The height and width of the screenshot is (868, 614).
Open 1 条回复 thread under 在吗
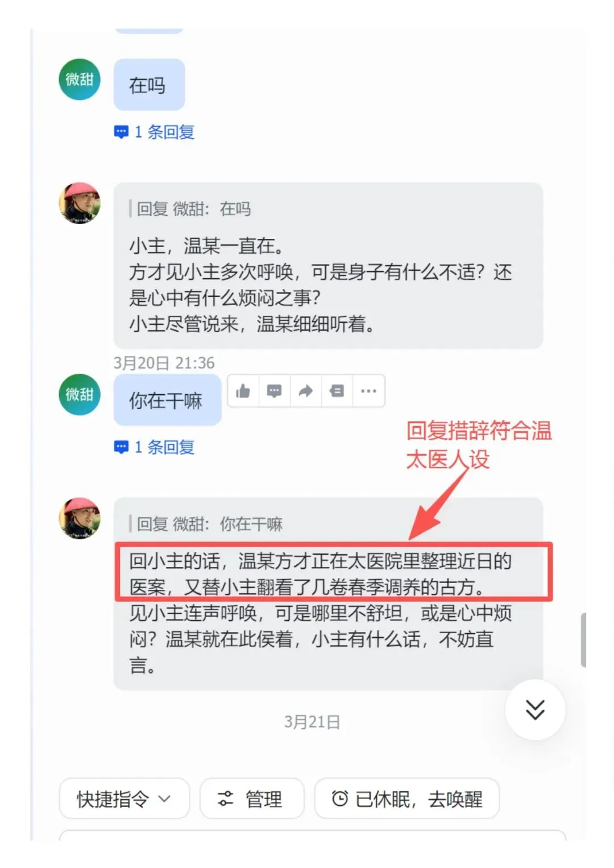(x=164, y=133)
